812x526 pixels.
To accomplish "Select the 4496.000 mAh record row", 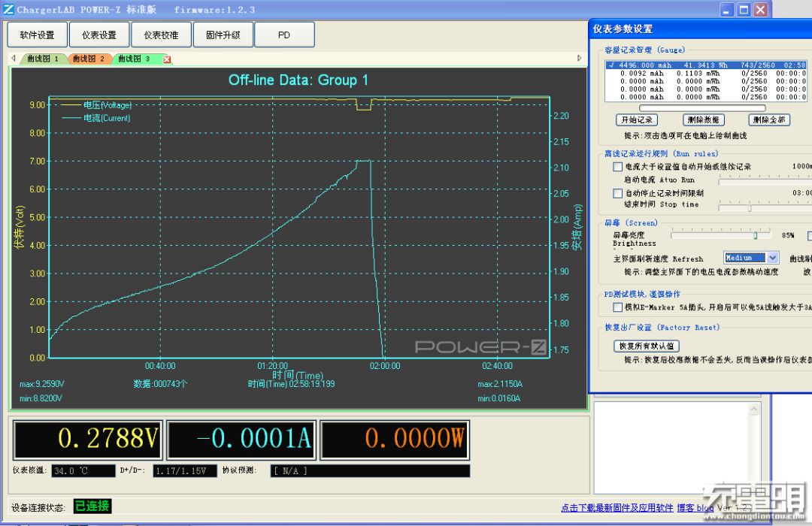I will [x=706, y=65].
